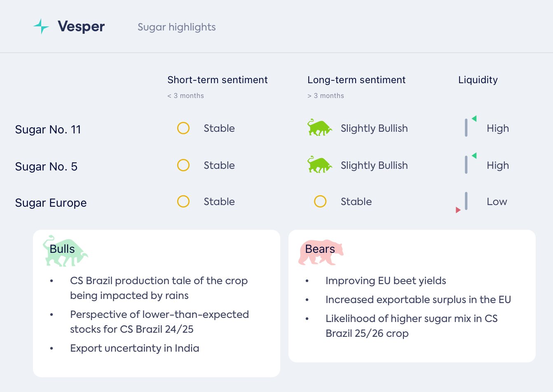Click the Export uncertainty in India bullet
This screenshot has height=392, width=553.
(x=134, y=348)
